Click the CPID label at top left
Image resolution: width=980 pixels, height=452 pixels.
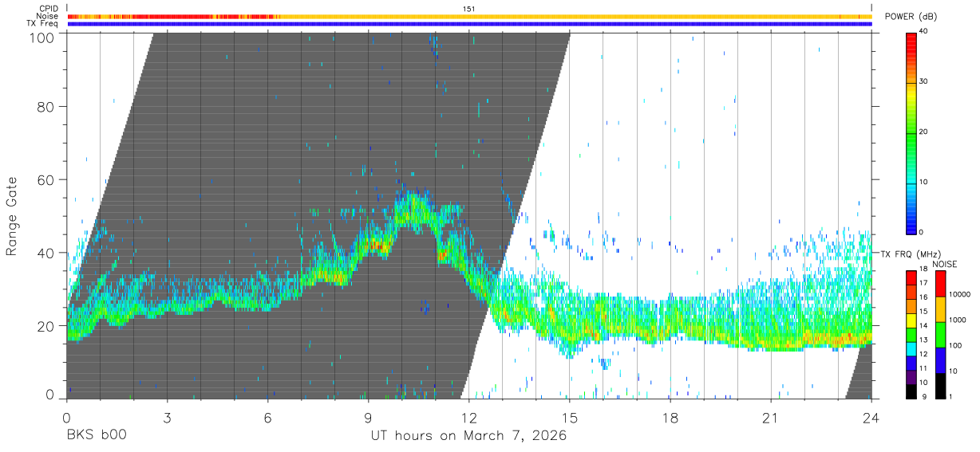point(49,9)
